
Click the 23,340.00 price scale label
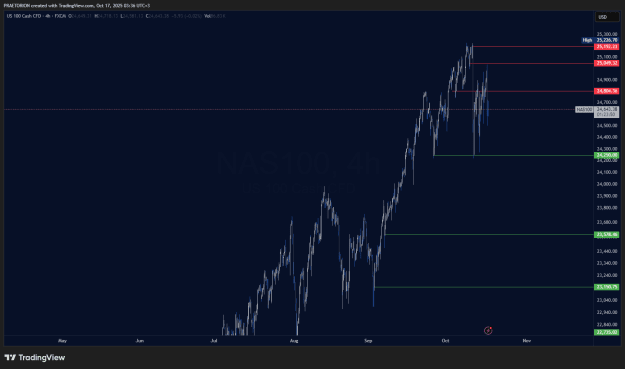pyautogui.click(x=607, y=263)
